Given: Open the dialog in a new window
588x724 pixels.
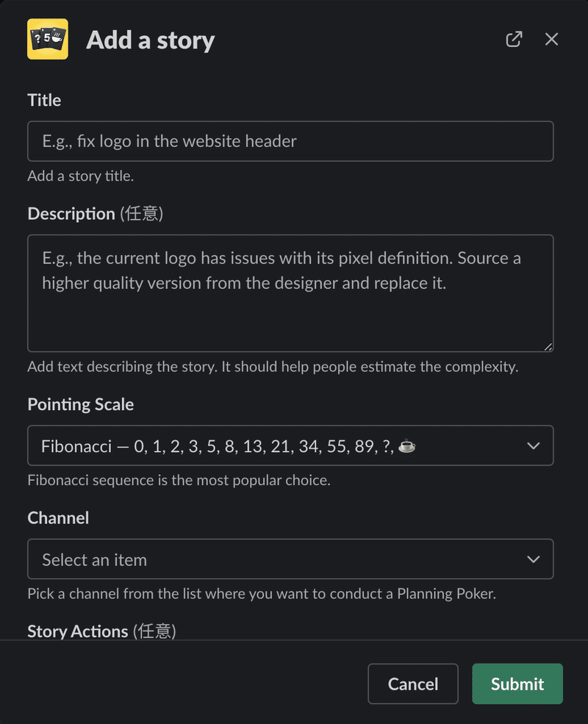Looking at the screenshot, I should pos(514,39).
